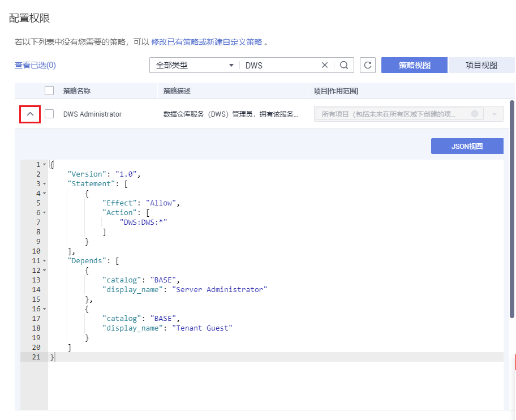Fold the Statement array at line 3
The image size is (516, 420).
(45, 184)
